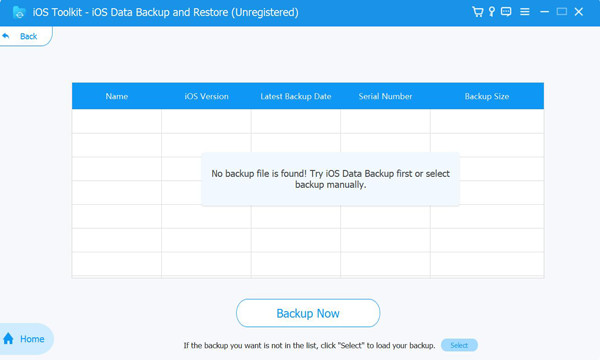The width and height of the screenshot is (600, 360).
Task: Click the iOS Toolkit app logo
Action: click(18, 12)
